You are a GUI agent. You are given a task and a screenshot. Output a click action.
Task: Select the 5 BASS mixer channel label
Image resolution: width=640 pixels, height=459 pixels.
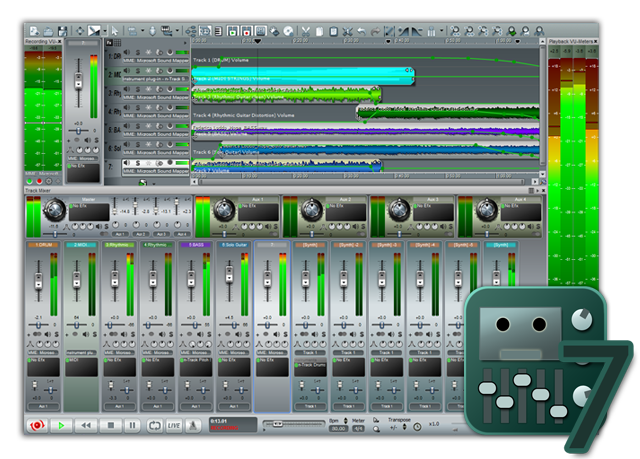tap(196, 245)
